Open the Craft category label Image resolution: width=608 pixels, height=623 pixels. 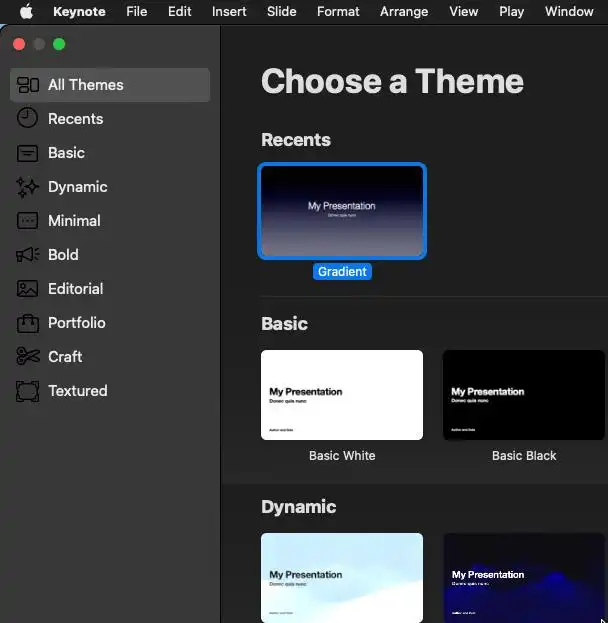(65, 357)
